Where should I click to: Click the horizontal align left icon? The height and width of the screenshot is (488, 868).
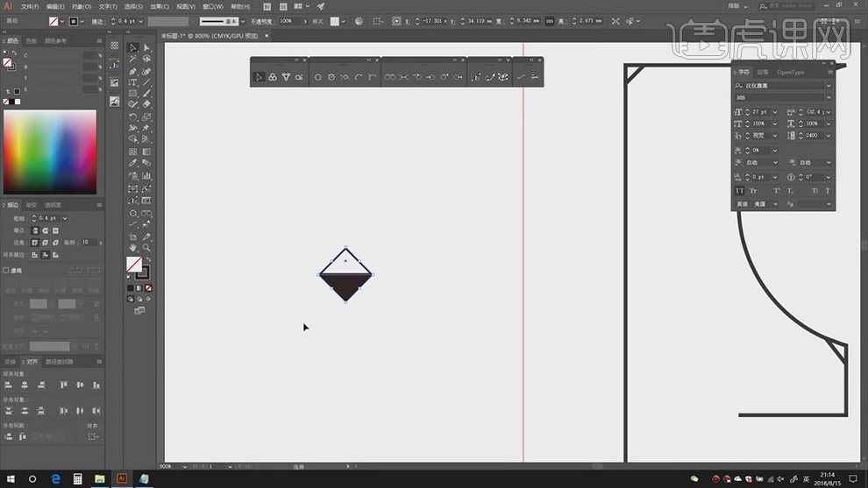[x=10, y=385]
